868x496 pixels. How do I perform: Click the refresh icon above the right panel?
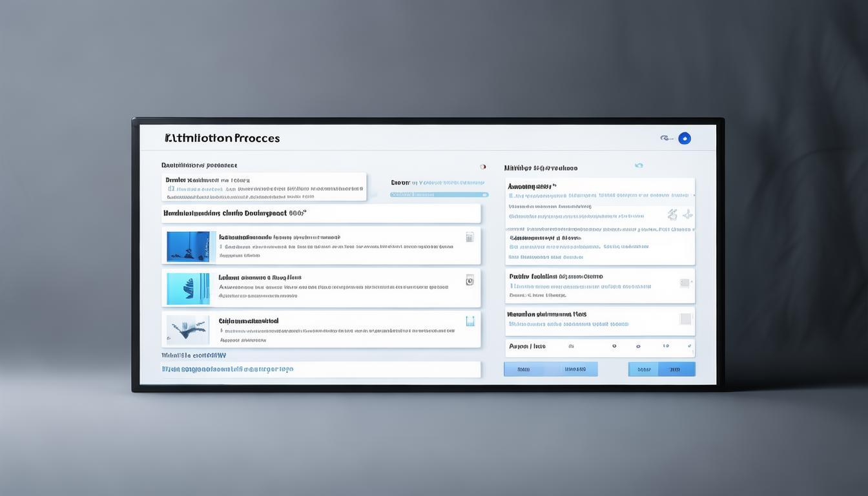click(639, 166)
